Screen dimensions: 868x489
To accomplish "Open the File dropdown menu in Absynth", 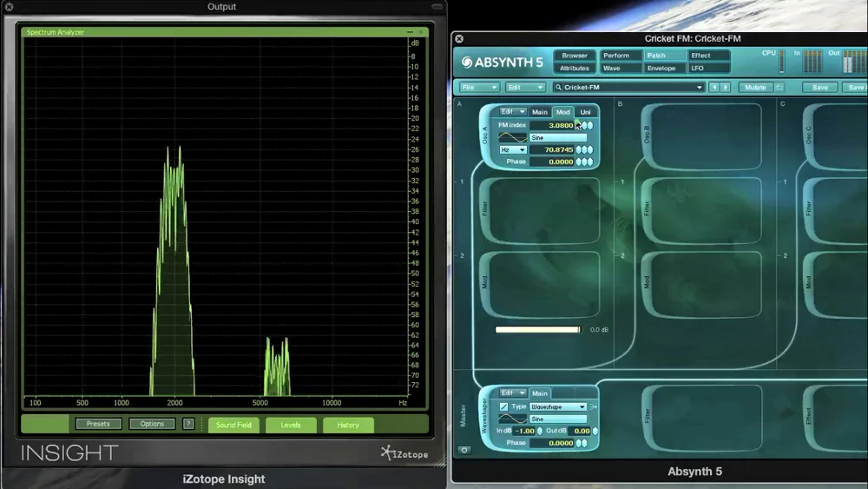I will pos(479,88).
